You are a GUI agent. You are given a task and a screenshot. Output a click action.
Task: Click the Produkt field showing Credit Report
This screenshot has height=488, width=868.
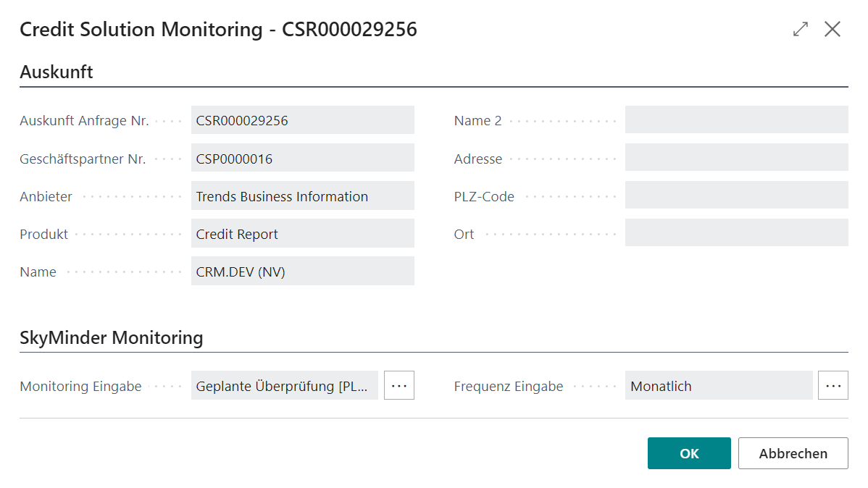(303, 233)
